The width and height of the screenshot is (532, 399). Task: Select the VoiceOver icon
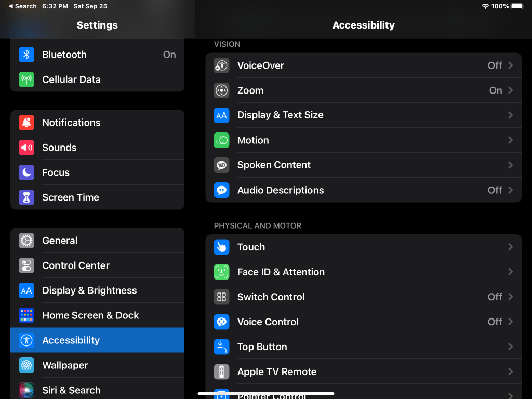222,65
